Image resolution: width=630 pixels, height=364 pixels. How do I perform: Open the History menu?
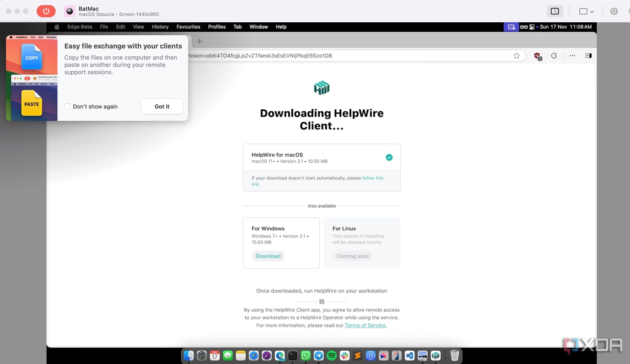point(160,27)
